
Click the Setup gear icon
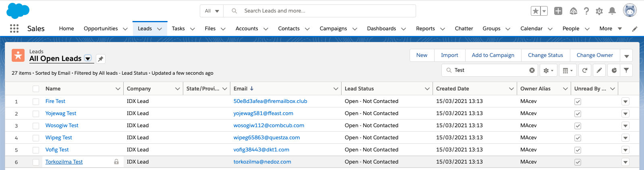[599, 11]
